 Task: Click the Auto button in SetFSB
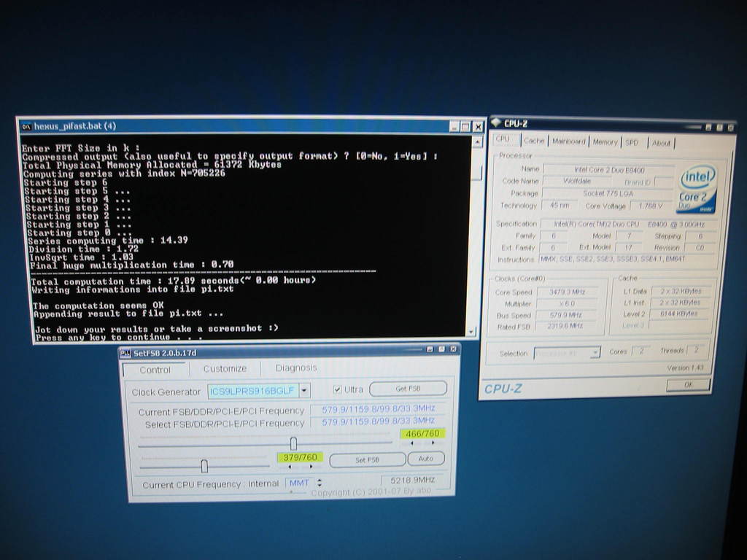(x=426, y=459)
